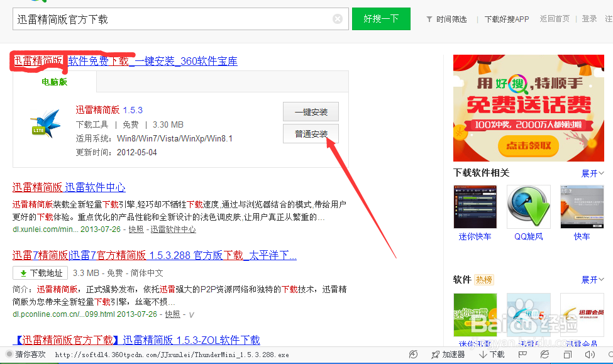The height and width of the screenshot is (364, 613).
Task: Click the flag icon in the status bar
Action: coord(522,355)
